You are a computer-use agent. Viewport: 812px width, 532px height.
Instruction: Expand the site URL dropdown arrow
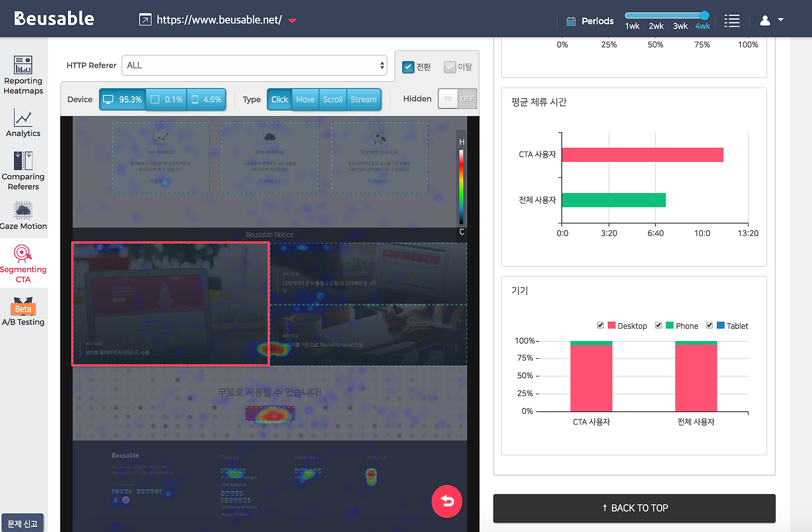[x=292, y=20]
